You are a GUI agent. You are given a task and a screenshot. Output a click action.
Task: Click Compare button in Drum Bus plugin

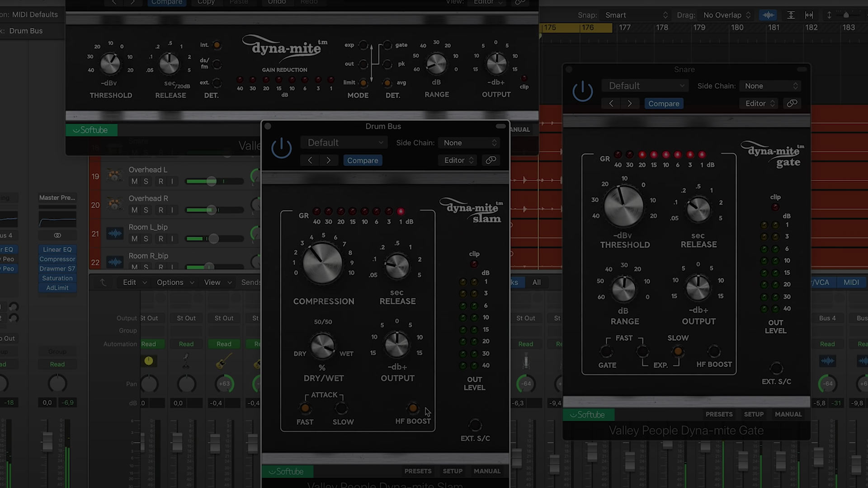coord(363,160)
